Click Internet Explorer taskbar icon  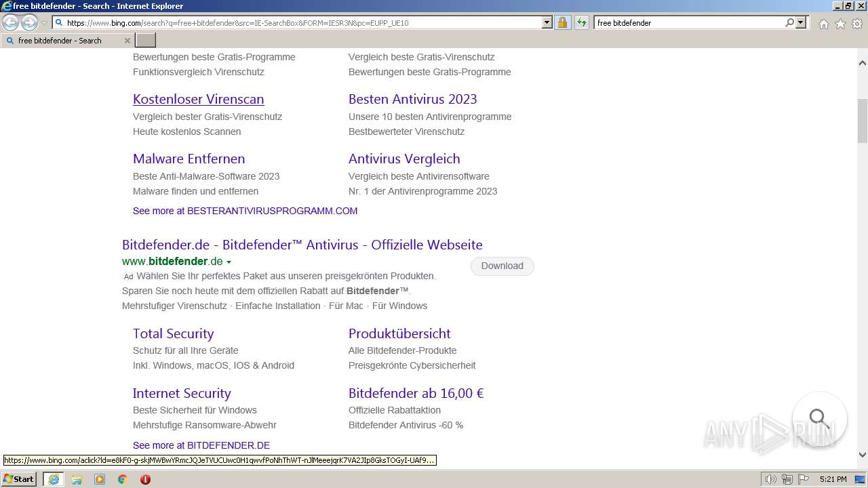[x=53, y=479]
